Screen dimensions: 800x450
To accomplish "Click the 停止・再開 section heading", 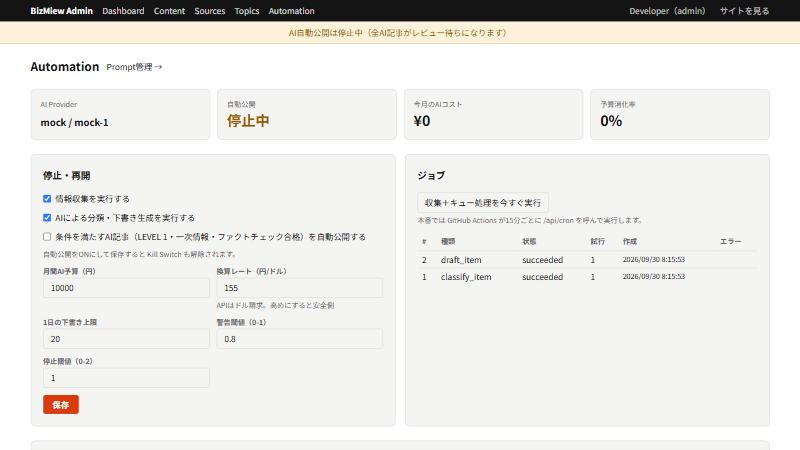I will [66, 176].
